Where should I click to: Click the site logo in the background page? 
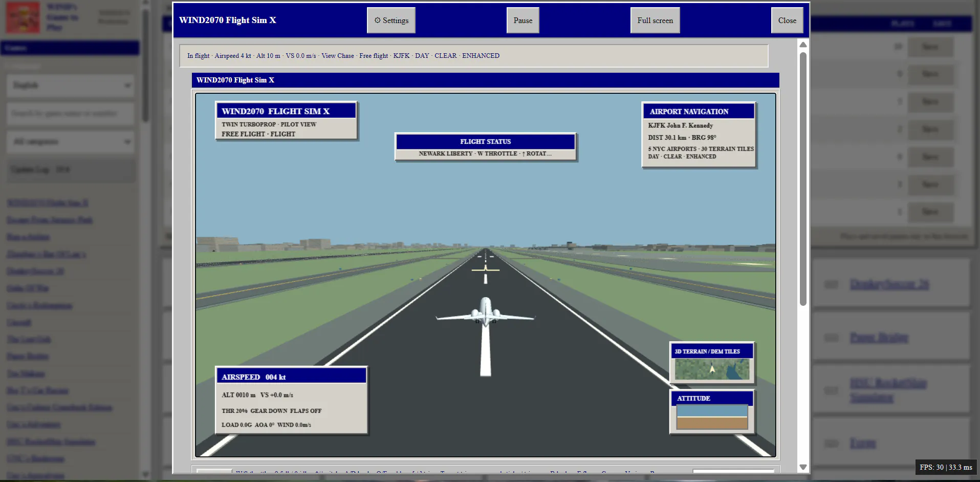(x=23, y=17)
